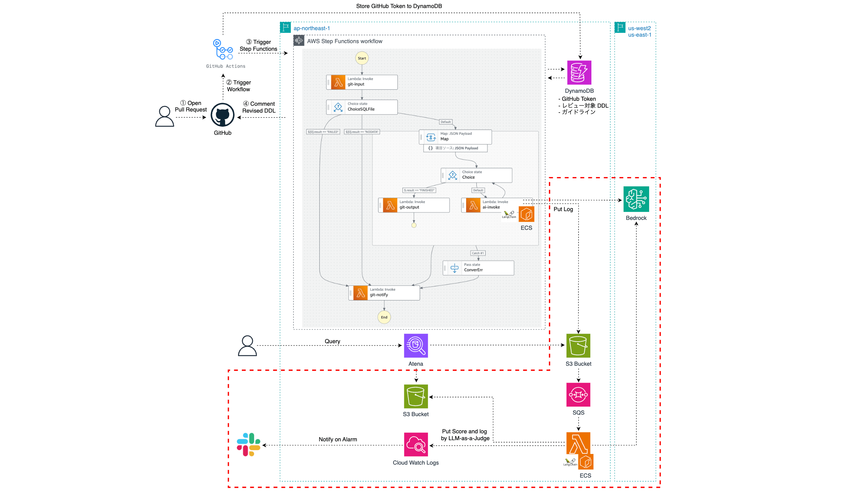
Task: Click the Start node of the workflow
Action: point(362,58)
